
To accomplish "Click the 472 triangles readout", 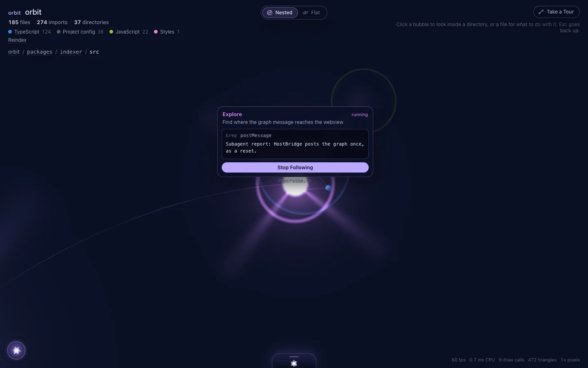I will click(542, 360).
